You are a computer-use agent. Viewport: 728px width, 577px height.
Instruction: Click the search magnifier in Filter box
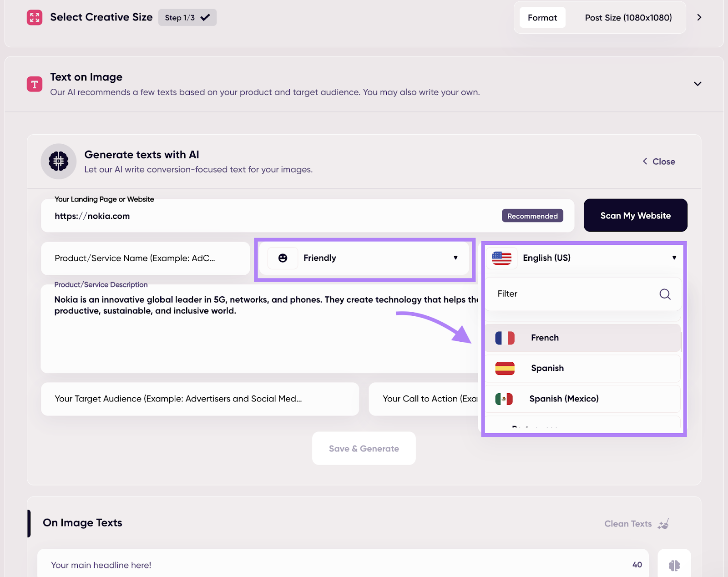pyautogui.click(x=665, y=294)
